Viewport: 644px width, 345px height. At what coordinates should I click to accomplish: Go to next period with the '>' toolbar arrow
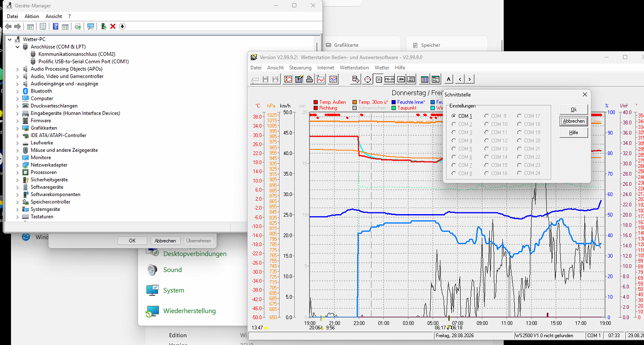coord(469,79)
